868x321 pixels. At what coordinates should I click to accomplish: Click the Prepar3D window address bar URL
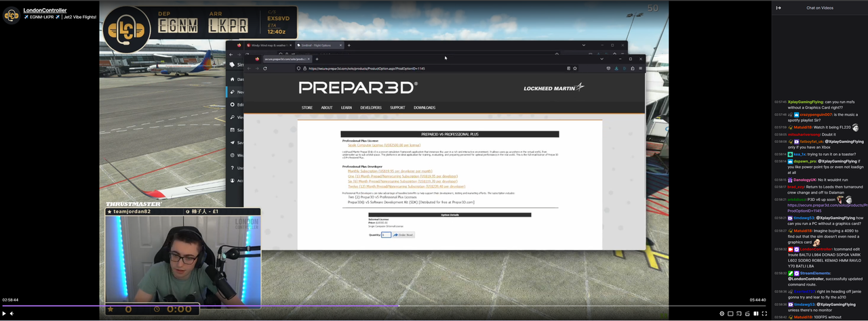click(366, 68)
